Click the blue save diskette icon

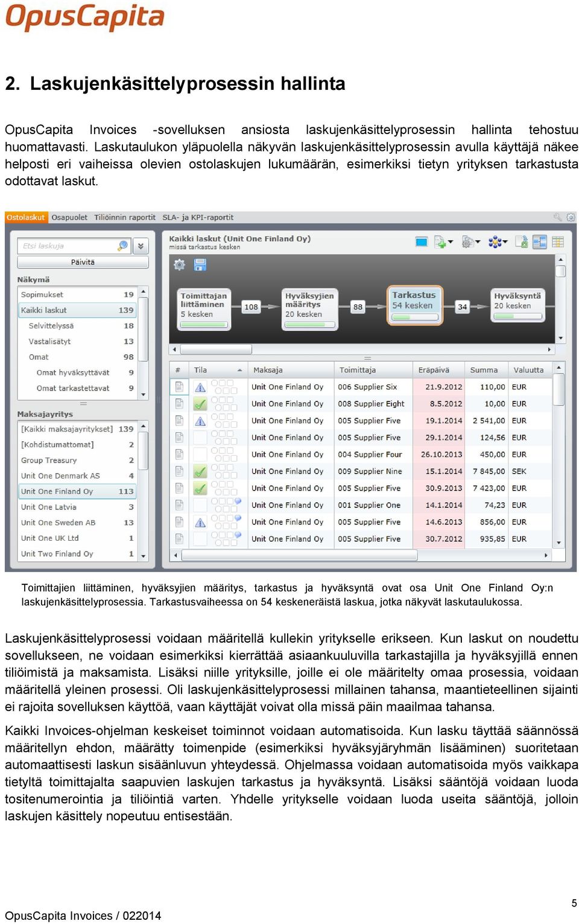coord(200,264)
